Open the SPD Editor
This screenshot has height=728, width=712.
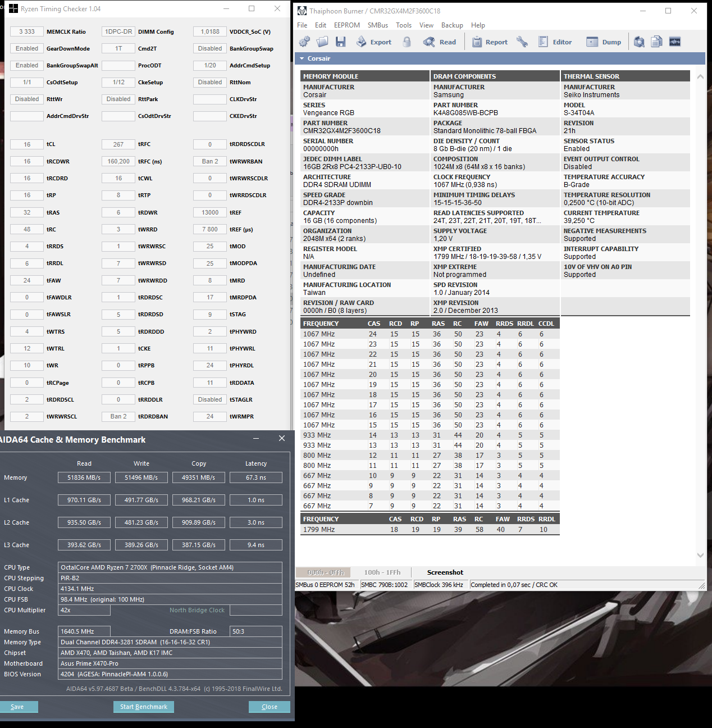[555, 42]
